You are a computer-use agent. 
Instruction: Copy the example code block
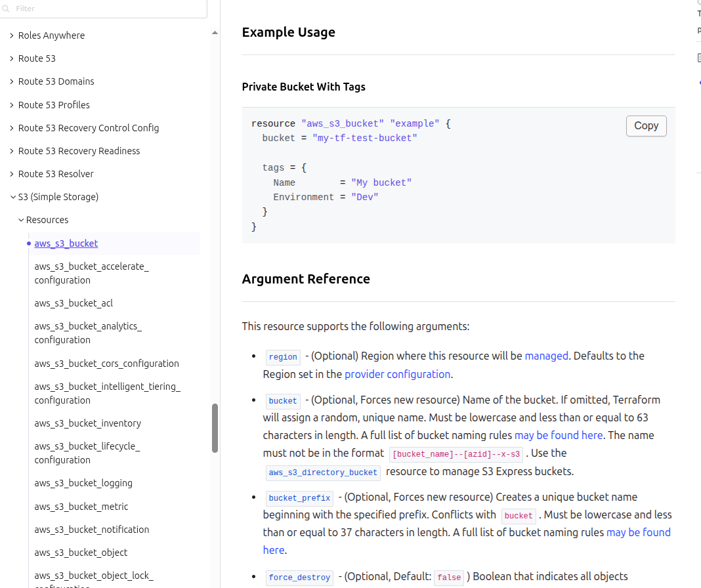click(646, 126)
